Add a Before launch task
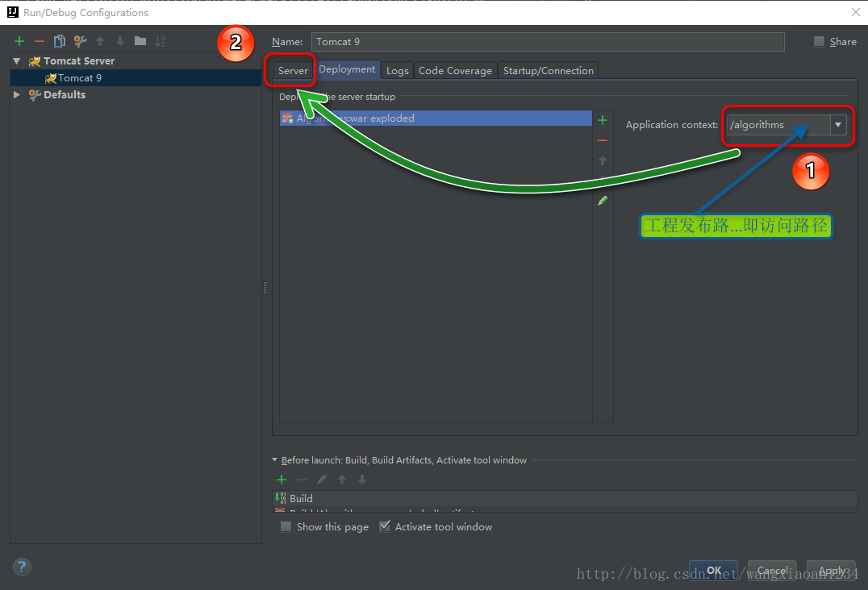This screenshot has height=590, width=868. click(282, 480)
